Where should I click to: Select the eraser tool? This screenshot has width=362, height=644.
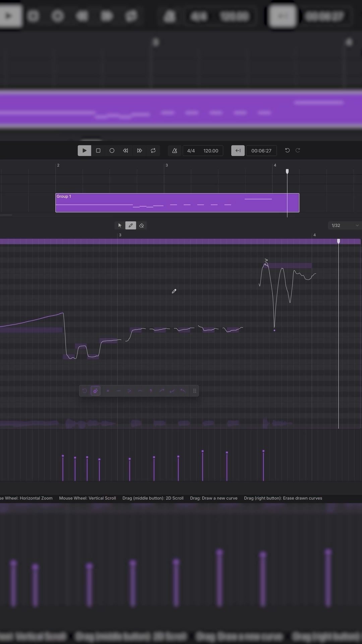coord(141,225)
